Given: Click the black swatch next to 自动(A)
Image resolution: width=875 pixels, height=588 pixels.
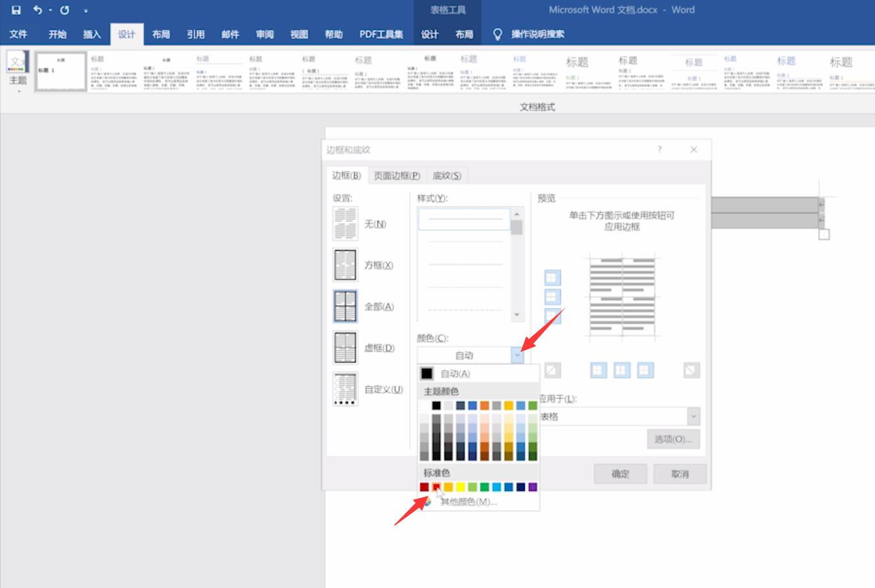Looking at the screenshot, I should (x=426, y=373).
